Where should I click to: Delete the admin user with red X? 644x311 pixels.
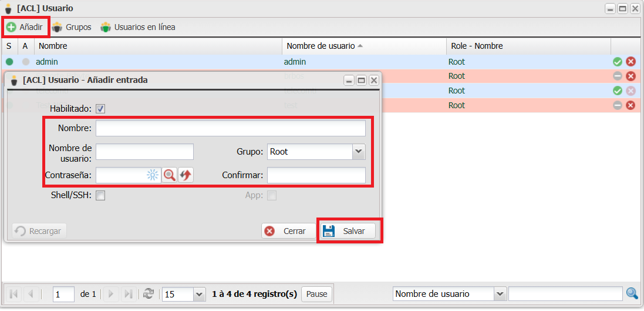(x=630, y=62)
